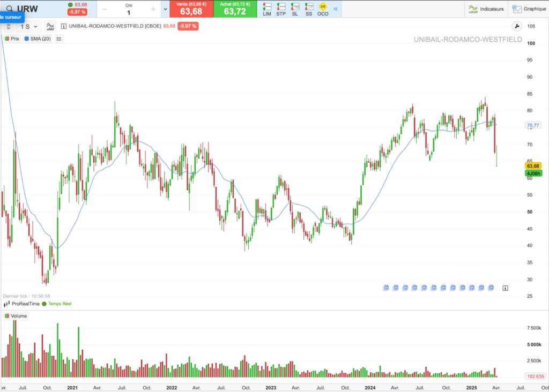Click the 182 639 volume value label
Viewport: 549px width, 392px height.
coord(536,376)
